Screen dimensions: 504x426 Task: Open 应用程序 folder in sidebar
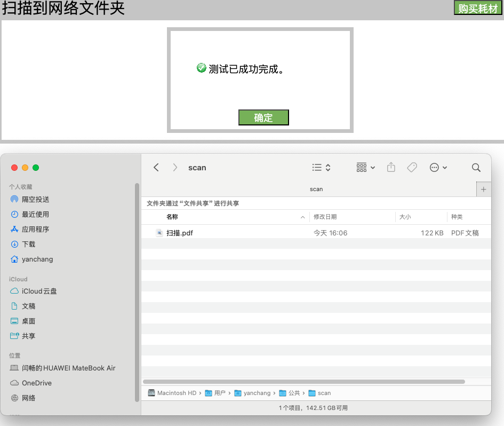pyautogui.click(x=35, y=229)
